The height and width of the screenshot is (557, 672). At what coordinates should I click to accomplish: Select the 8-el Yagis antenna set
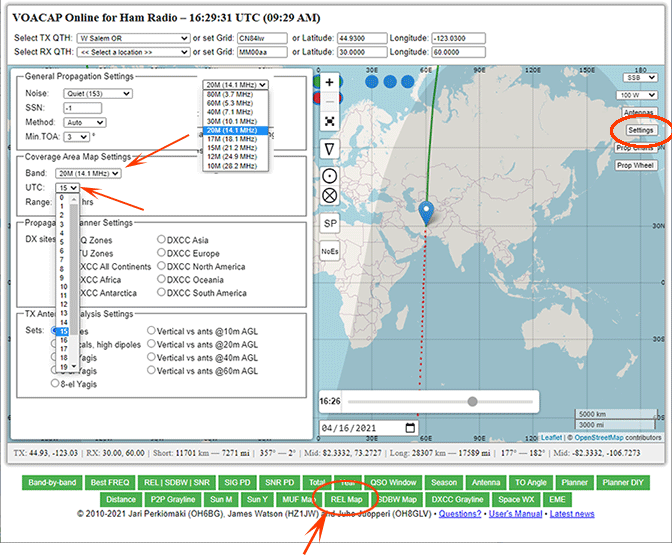click(55, 383)
